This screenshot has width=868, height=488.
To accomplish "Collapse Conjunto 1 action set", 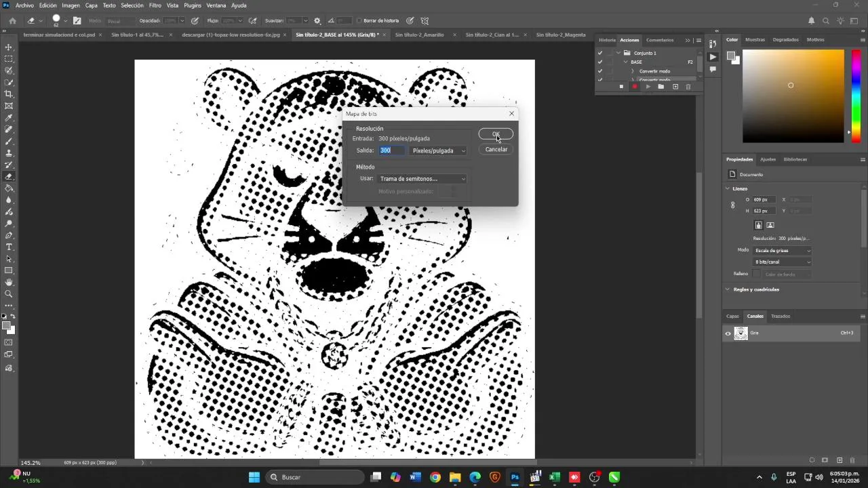I will [618, 53].
